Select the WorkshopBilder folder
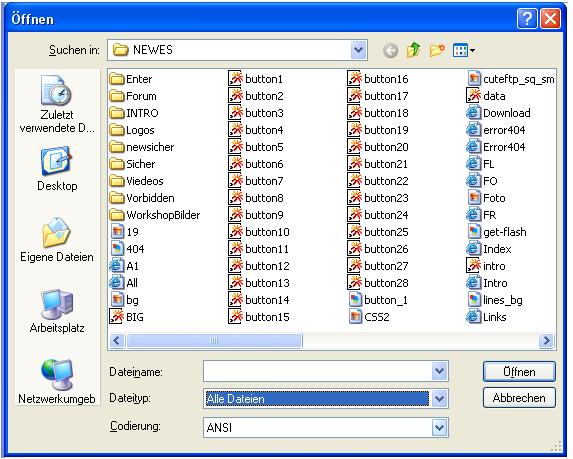Viewport: 573px width, 459px height. click(155, 215)
